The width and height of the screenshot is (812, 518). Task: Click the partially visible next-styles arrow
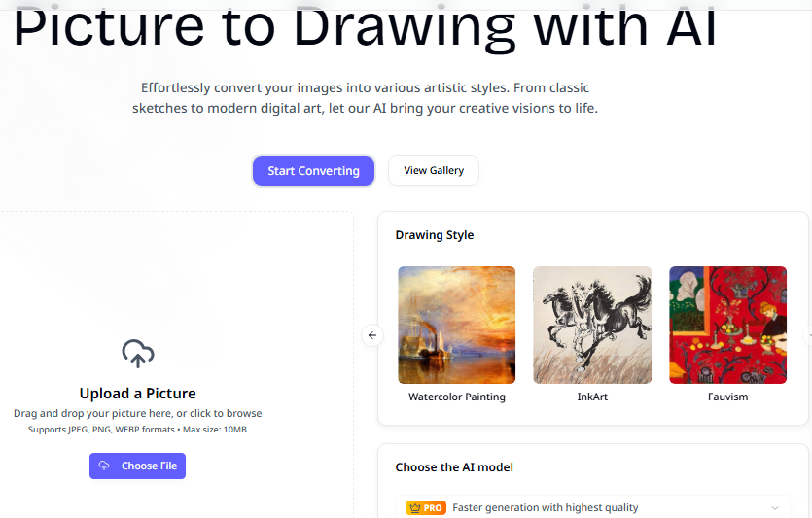[x=808, y=335]
